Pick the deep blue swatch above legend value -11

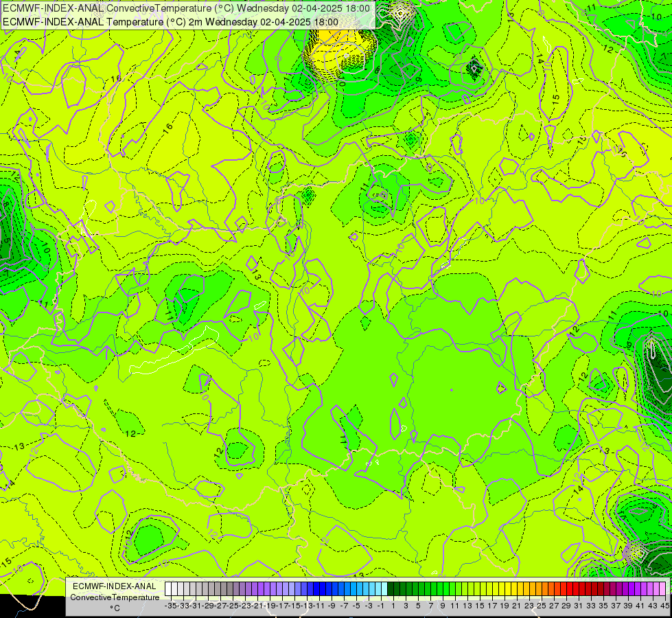point(316,589)
